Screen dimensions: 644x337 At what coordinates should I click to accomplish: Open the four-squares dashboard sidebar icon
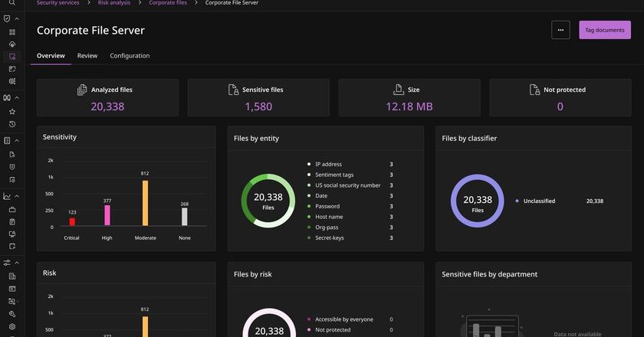pyautogui.click(x=12, y=32)
